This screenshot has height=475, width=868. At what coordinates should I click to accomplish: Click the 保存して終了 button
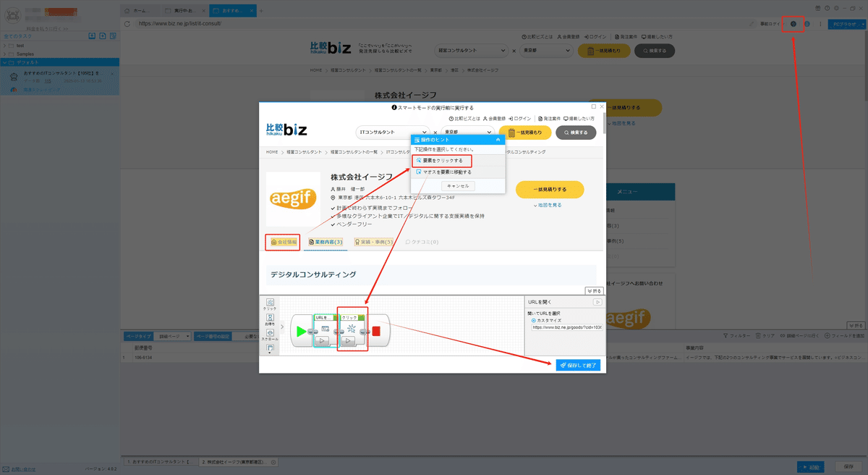[x=578, y=366]
